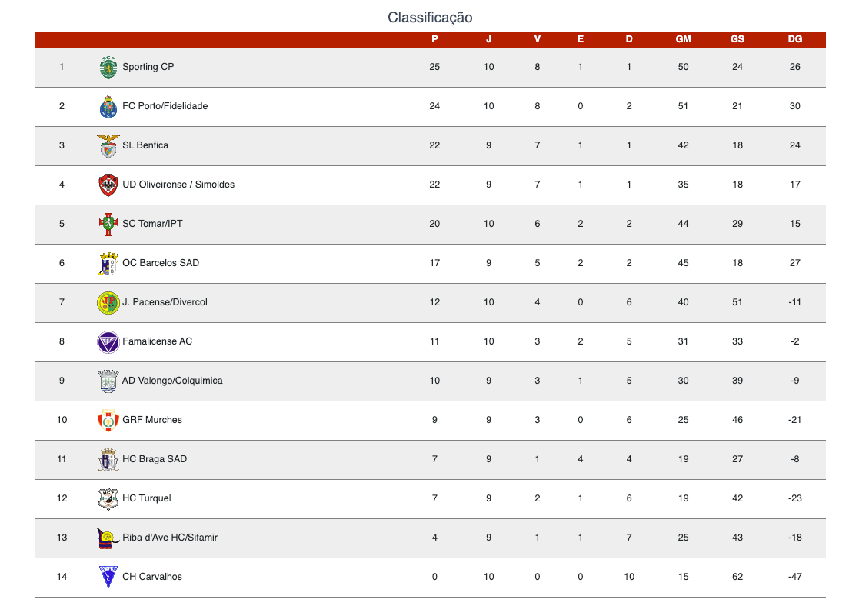Viewport: 859px width, 616px height.
Task: Open the Sporting CP team name link
Action: [x=148, y=67]
